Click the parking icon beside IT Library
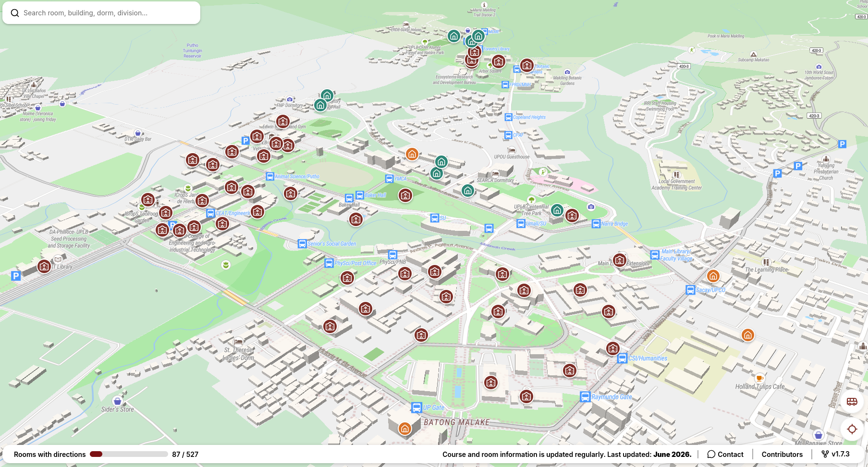The width and height of the screenshot is (868, 467). 16,276
